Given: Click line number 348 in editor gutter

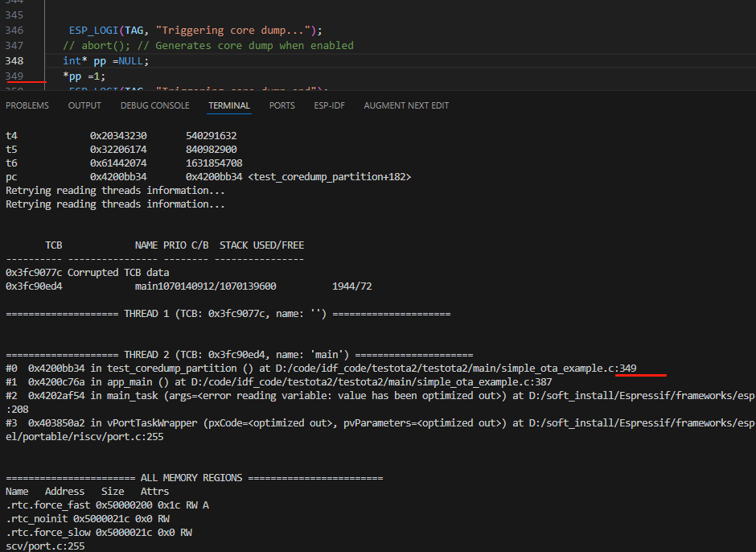Looking at the screenshot, I should point(14,61).
